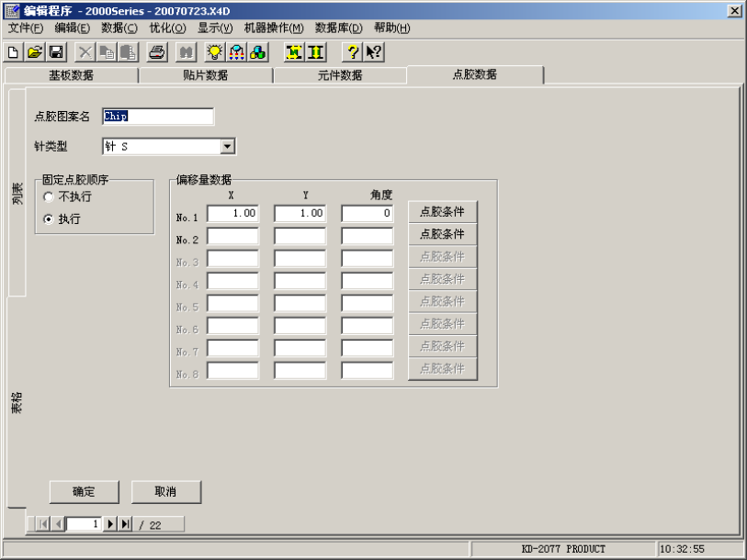Click the 取消 button
The height and width of the screenshot is (560, 747).
(x=165, y=491)
